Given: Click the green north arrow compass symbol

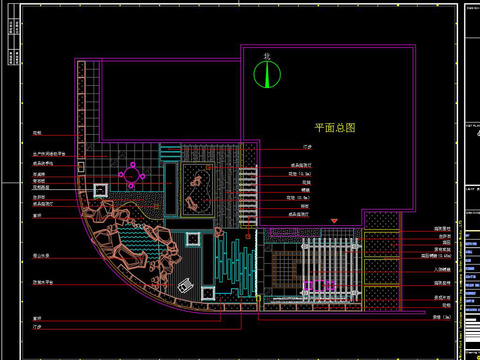Looking at the screenshot, I should [x=267, y=74].
